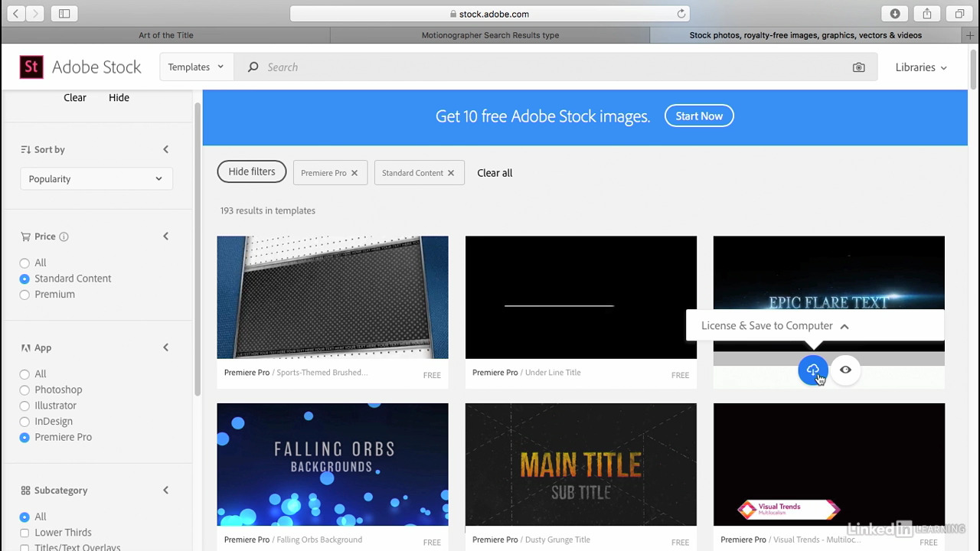The image size is (980, 551).
Task: Open Epic Flare Text thumbnail
Action: click(x=829, y=272)
